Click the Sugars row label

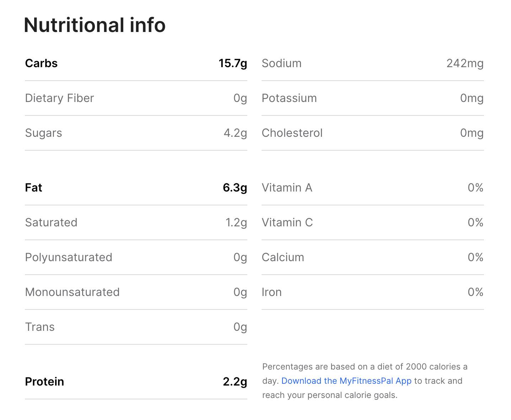[43, 133]
